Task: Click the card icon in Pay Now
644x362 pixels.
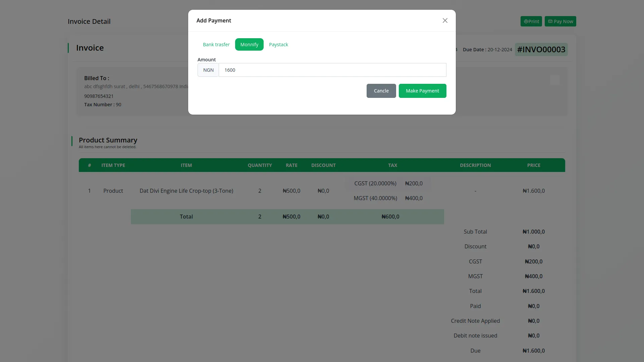Action: click(550, 21)
